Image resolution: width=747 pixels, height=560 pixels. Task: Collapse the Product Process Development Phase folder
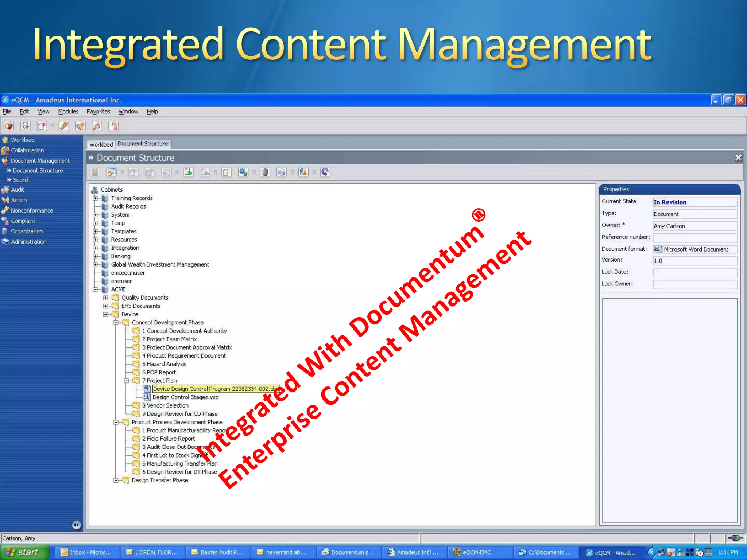click(x=116, y=422)
